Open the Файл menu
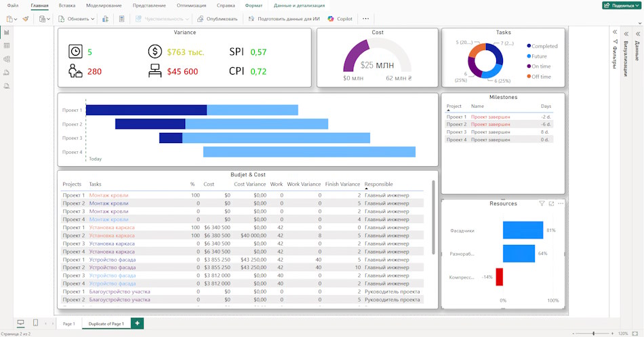 13,5
